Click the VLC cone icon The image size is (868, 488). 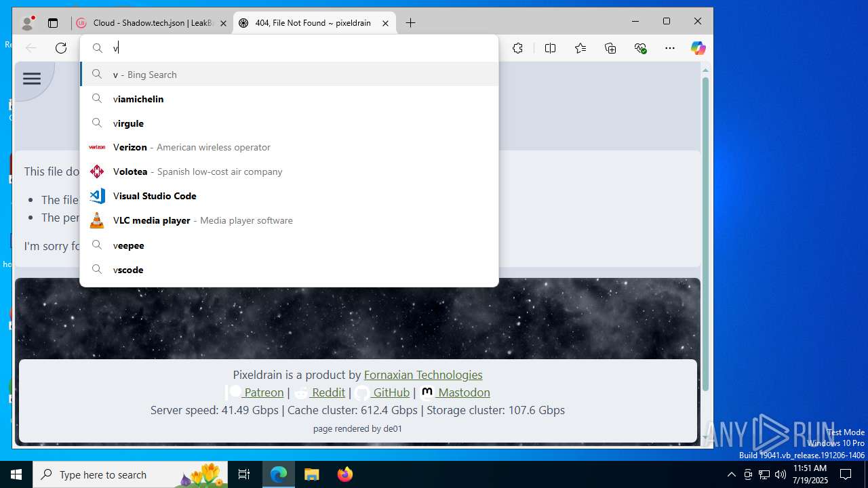[x=97, y=220]
